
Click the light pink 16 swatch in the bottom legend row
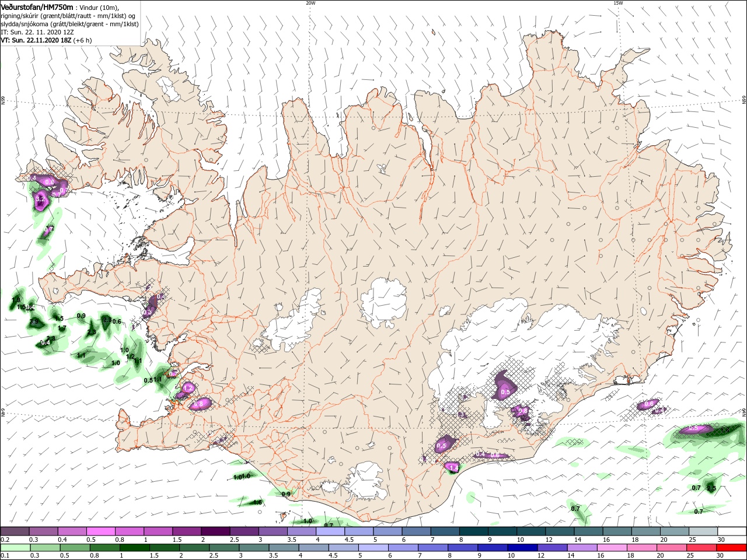[612, 548]
